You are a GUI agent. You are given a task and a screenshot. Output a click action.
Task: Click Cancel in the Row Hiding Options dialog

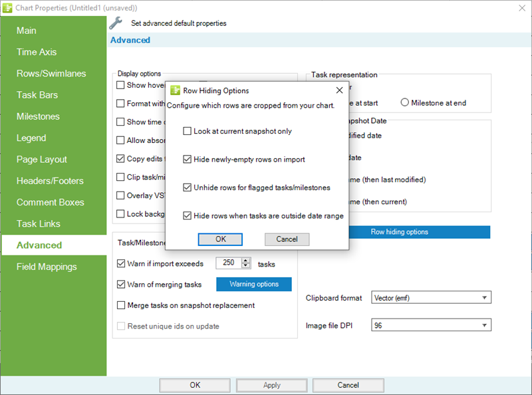click(x=285, y=239)
